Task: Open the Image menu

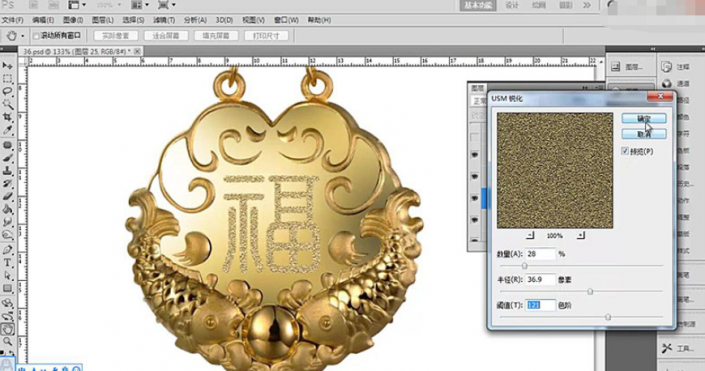Action: [73, 20]
